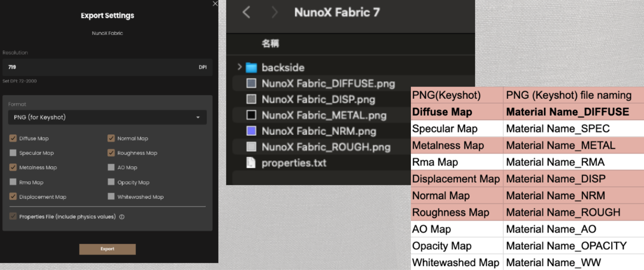
Task: Uncheck the Diffuse Map checkbox
Action: pyautogui.click(x=13, y=138)
